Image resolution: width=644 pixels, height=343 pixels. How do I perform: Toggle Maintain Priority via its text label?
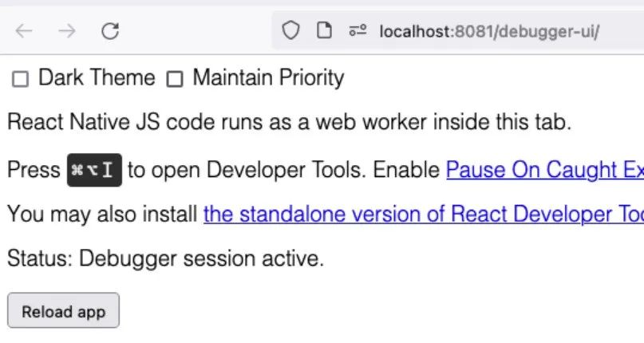pyautogui.click(x=269, y=78)
